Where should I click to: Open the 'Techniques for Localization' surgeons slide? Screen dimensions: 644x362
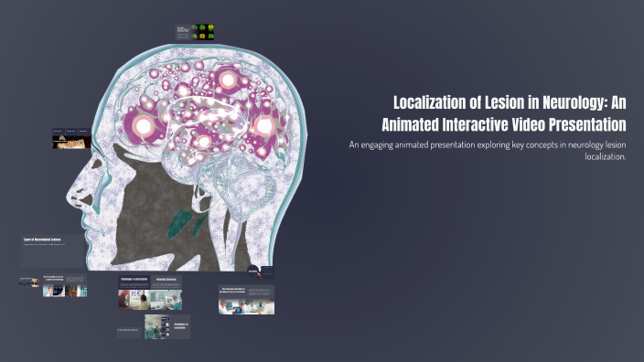[x=167, y=326]
